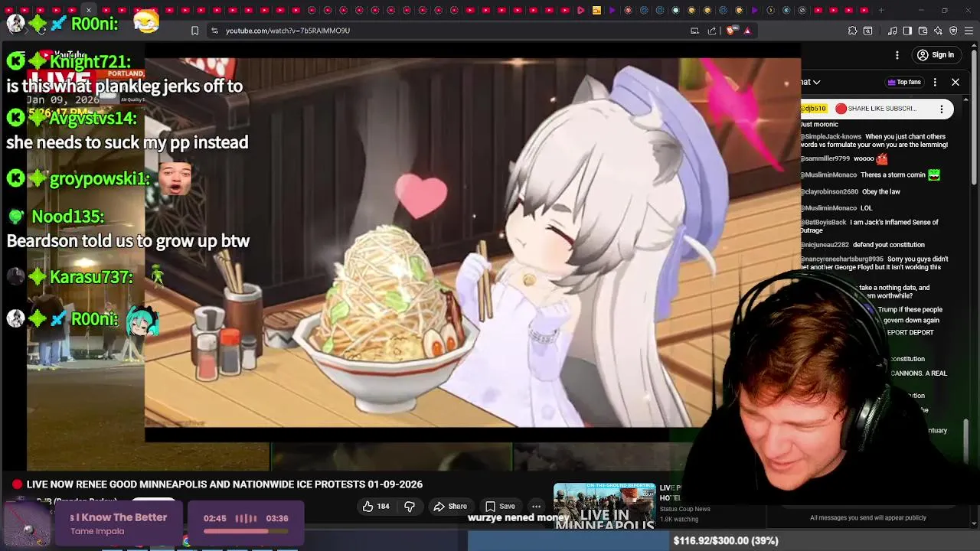Close the live chat panel
The height and width of the screenshot is (551, 980).
click(955, 82)
